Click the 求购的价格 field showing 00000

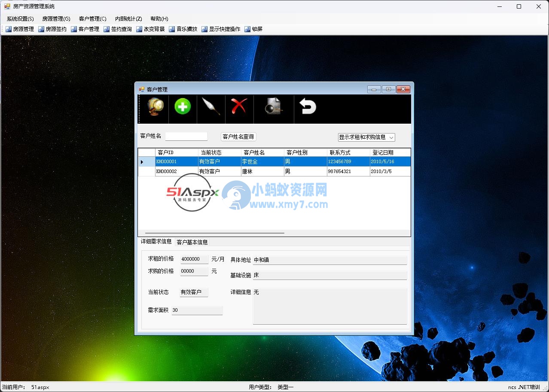(194, 271)
